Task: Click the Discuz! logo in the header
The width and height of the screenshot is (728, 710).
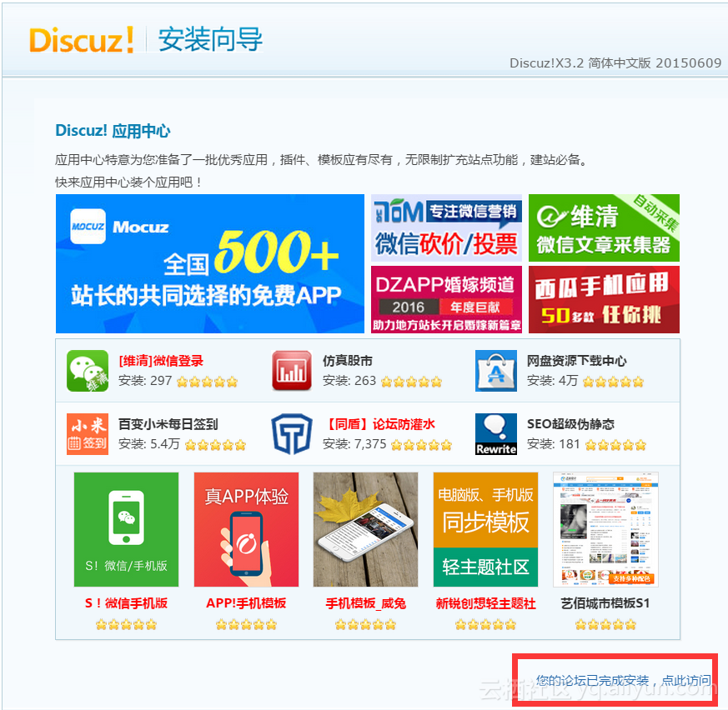Action: point(82,40)
